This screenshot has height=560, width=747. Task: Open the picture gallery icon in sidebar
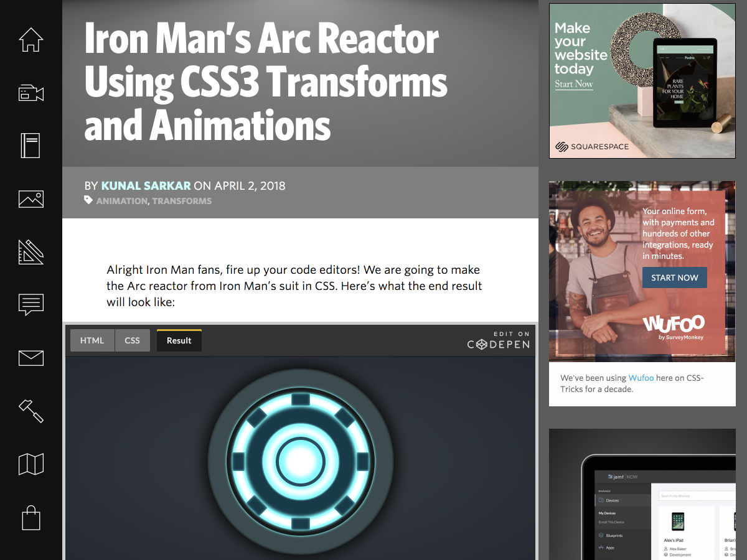pos(31,199)
